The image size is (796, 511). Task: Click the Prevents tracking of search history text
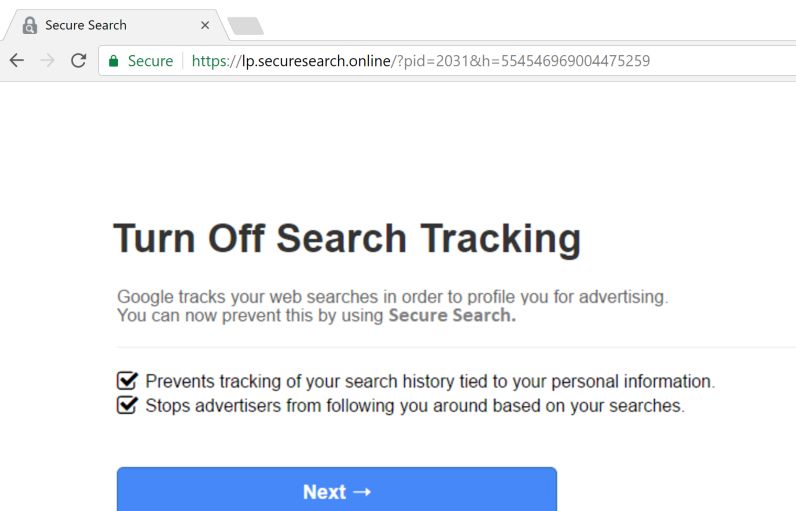pyautogui.click(x=430, y=381)
